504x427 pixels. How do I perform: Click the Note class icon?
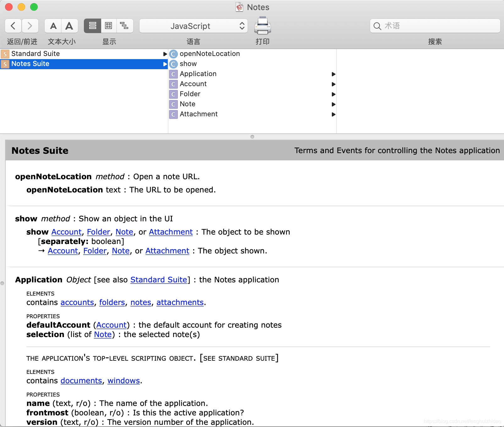click(x=173, y=104)
